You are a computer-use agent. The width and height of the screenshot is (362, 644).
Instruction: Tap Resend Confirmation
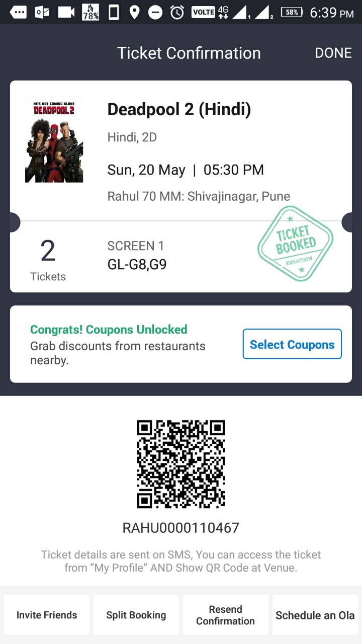pos(226,615)
